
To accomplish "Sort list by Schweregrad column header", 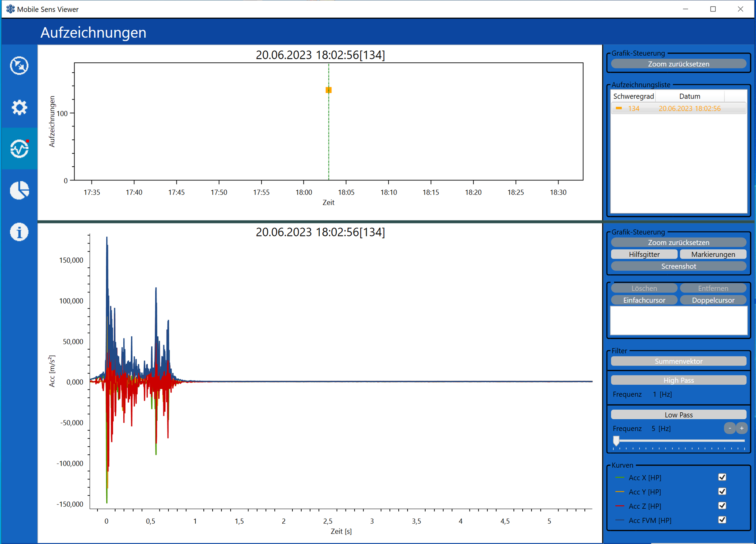I will (633, 96).
